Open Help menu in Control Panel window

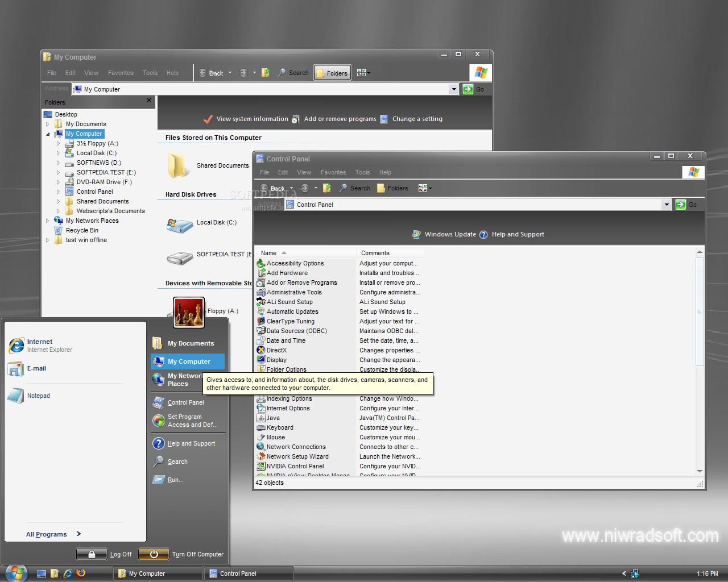click(x=385, y=172)
